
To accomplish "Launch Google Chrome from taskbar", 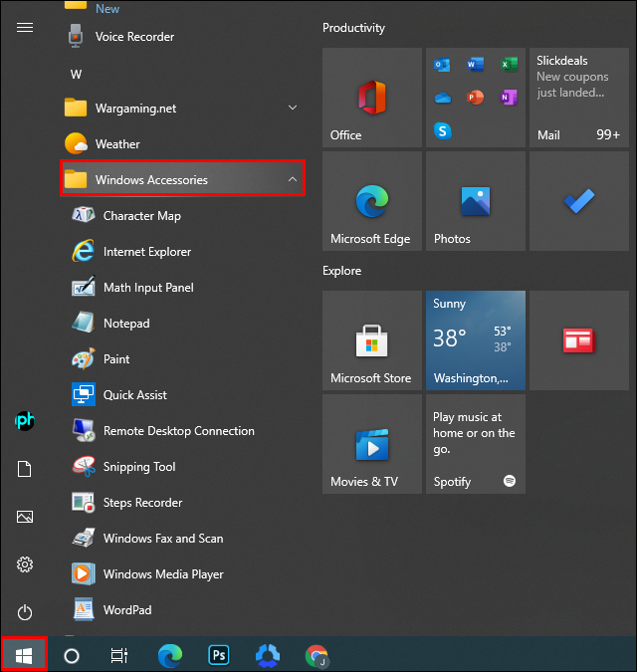I will (x=317, y=655).
